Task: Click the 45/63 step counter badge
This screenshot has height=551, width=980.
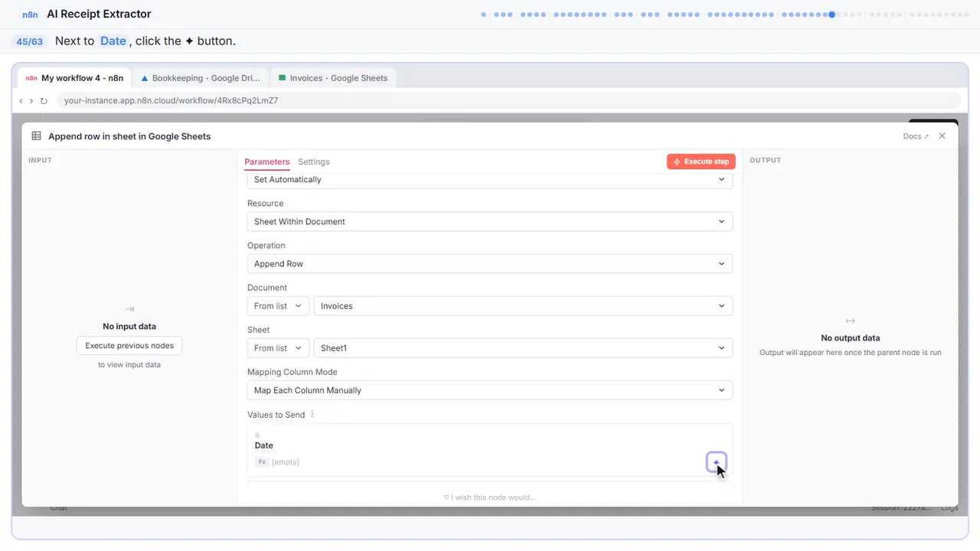Action: [29, 41]
